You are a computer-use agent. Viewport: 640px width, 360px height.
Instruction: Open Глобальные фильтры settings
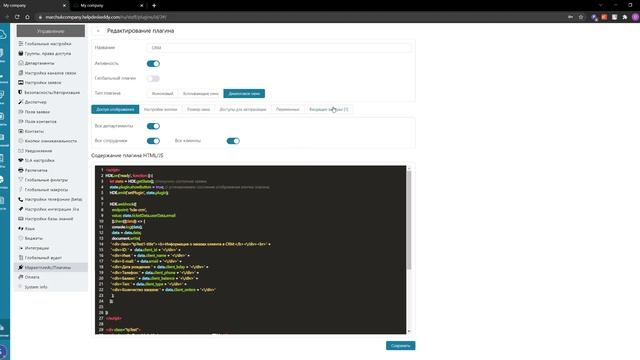pyautogui.click(x=46, y=180)
